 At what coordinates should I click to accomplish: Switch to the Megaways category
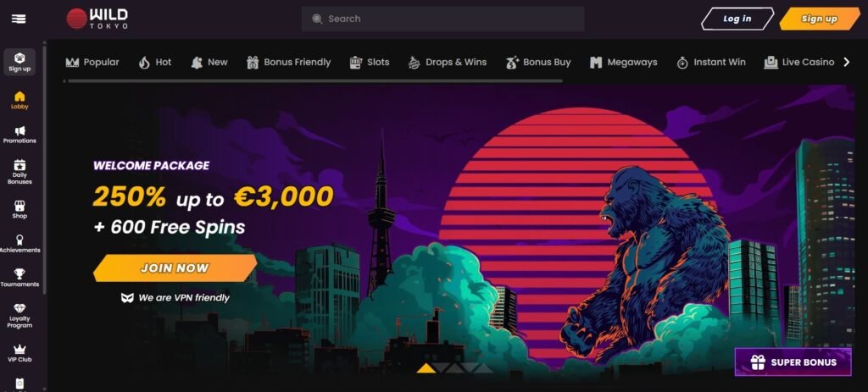click(x=623, y=63)
